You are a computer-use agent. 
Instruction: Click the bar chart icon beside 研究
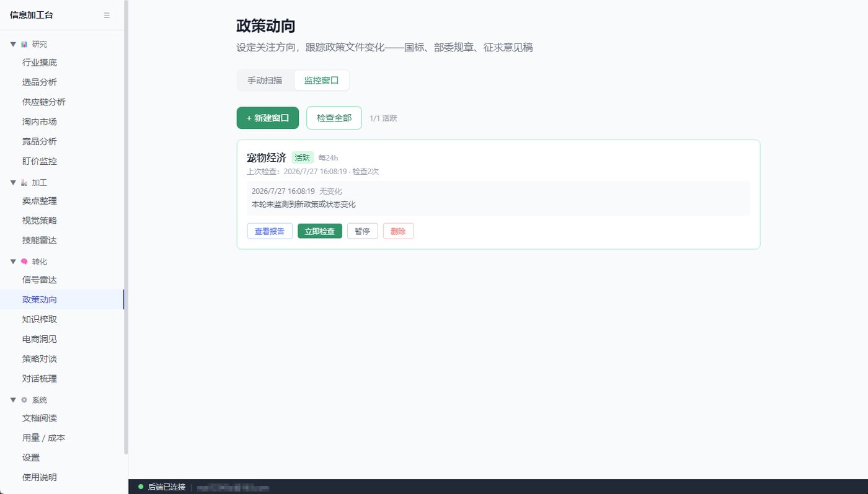coord(24,44)
